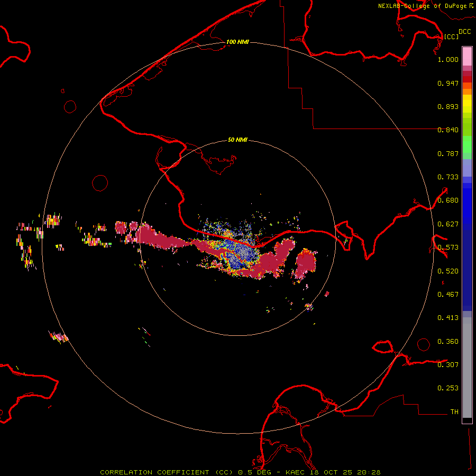Click the 0.520 scale value
The width and height of the screenshot is (476, 476).
(448, 271)
